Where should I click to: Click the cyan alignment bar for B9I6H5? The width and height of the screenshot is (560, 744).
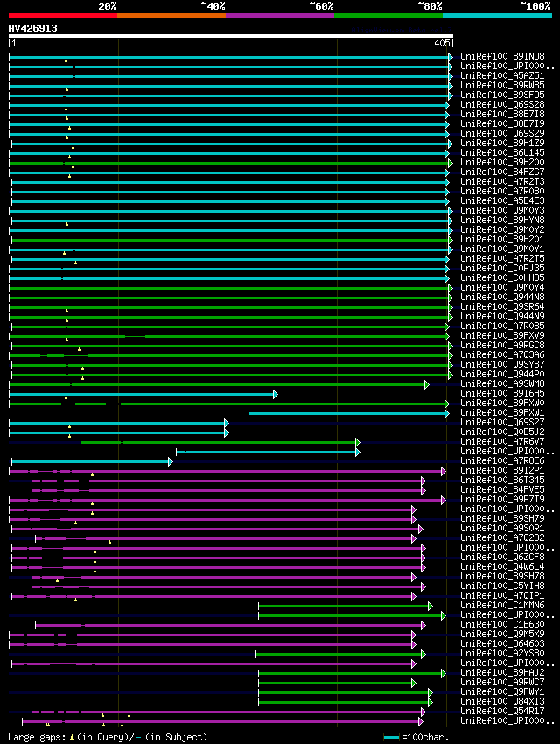pyautogui.click(x=143, y=394)
